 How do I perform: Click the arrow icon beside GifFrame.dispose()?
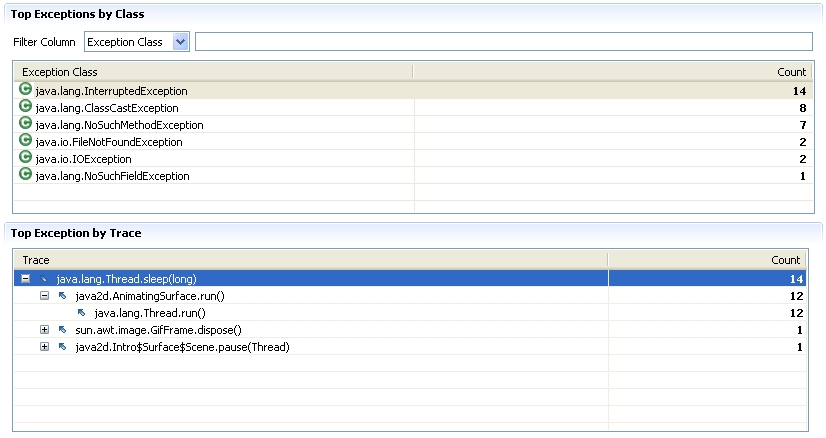62,330
